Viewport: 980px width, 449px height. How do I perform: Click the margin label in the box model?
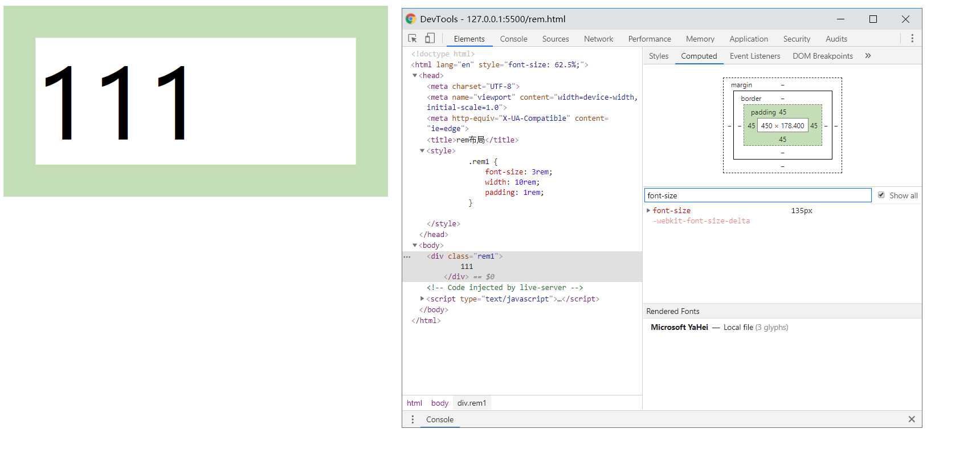(x=741, y=85)
